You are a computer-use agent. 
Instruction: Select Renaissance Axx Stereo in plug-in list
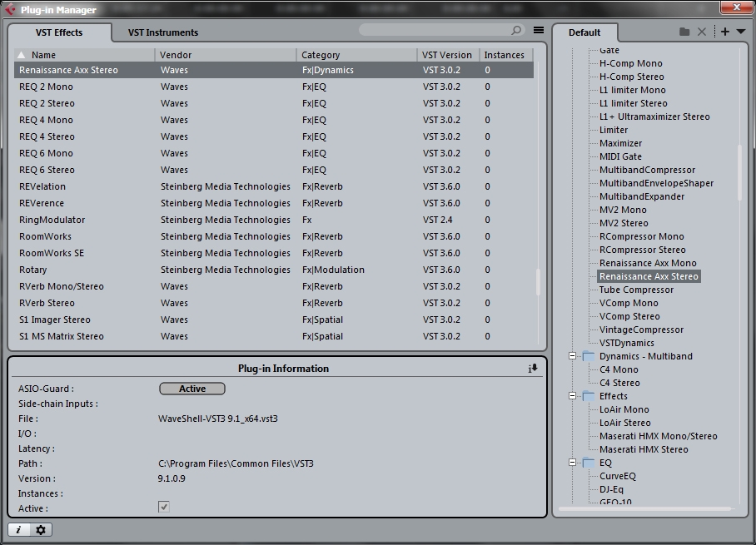(x=274, y=70)
